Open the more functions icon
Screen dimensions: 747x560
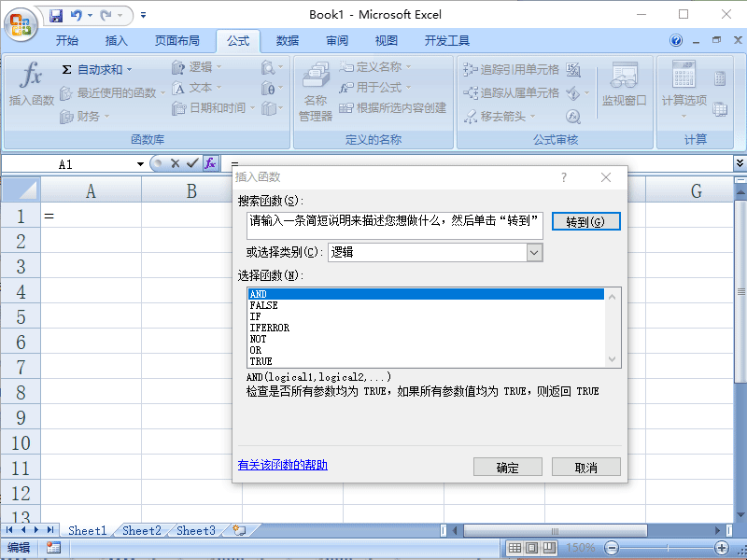point(272,108)
